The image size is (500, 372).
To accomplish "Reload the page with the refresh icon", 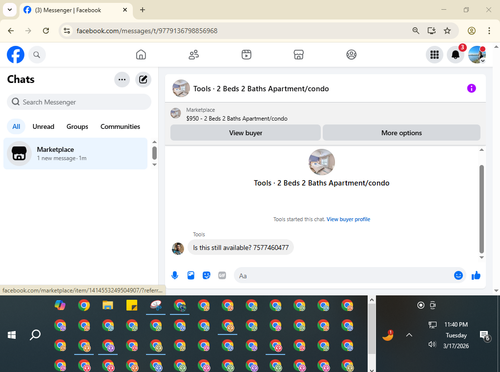I will click(46, 31).
